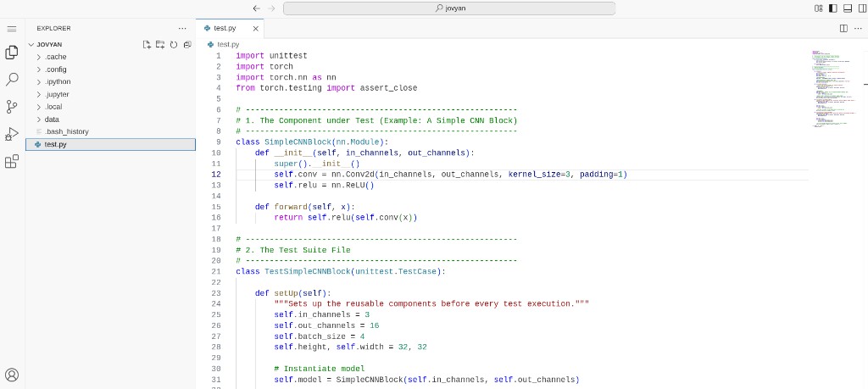Click '# Instantiate model' comment
The image size is (868, 389).
(x=320, y=369)
